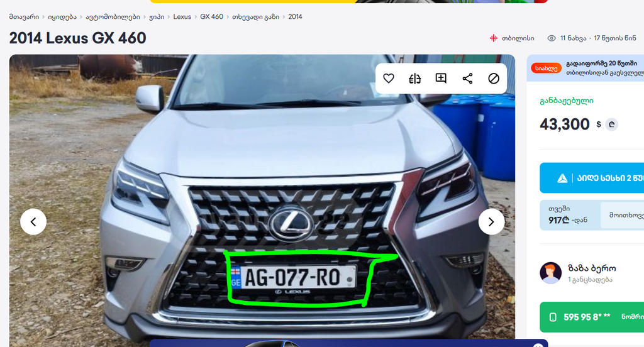Share this listing using share icon
644x347 pixels.
tap(467, 79)
